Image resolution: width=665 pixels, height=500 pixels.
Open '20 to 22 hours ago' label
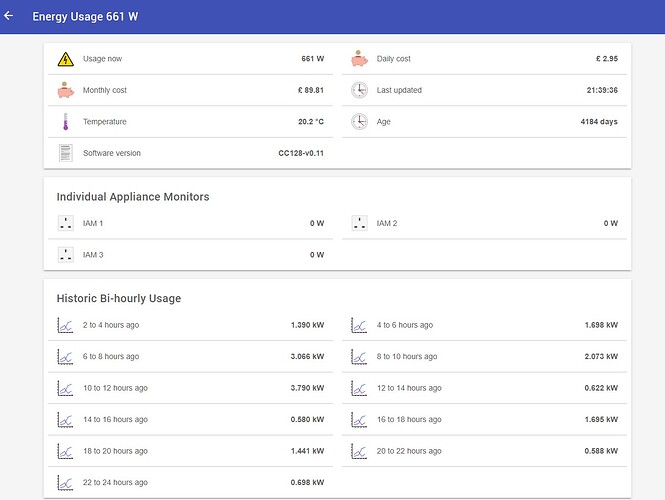409,451
